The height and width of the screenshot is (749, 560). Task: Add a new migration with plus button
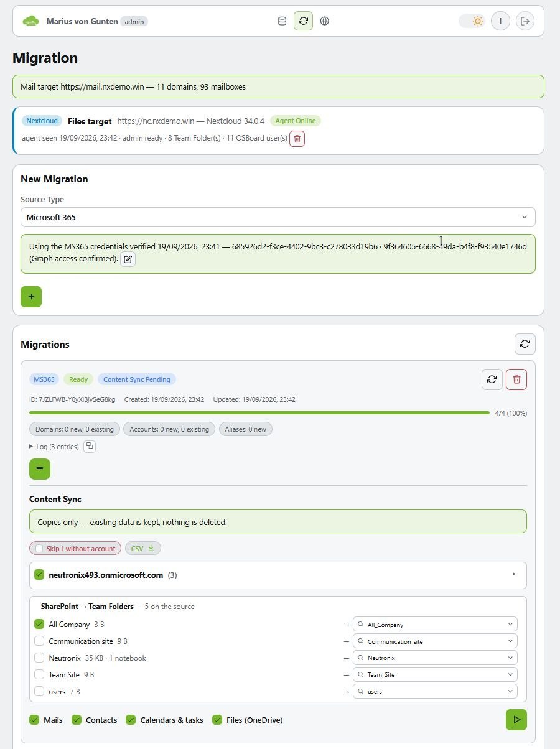pyautogui.click(x=31, y=297)
